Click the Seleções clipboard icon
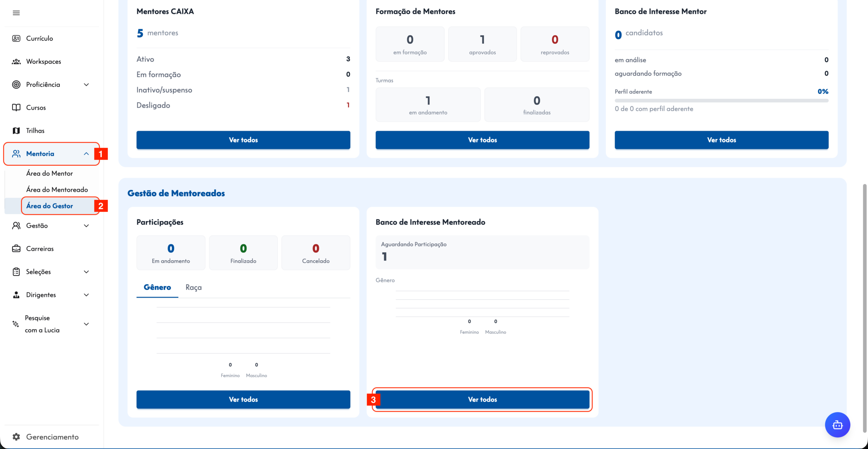 (16, 272)
